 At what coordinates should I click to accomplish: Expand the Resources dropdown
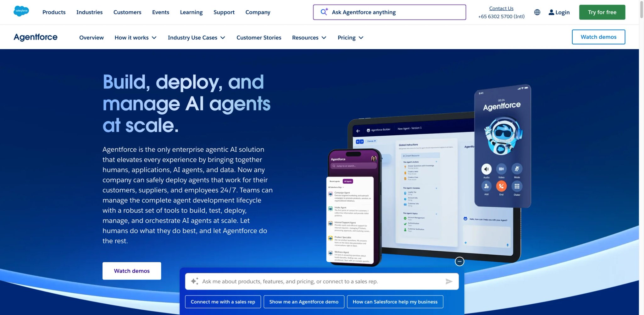point(309,38)
